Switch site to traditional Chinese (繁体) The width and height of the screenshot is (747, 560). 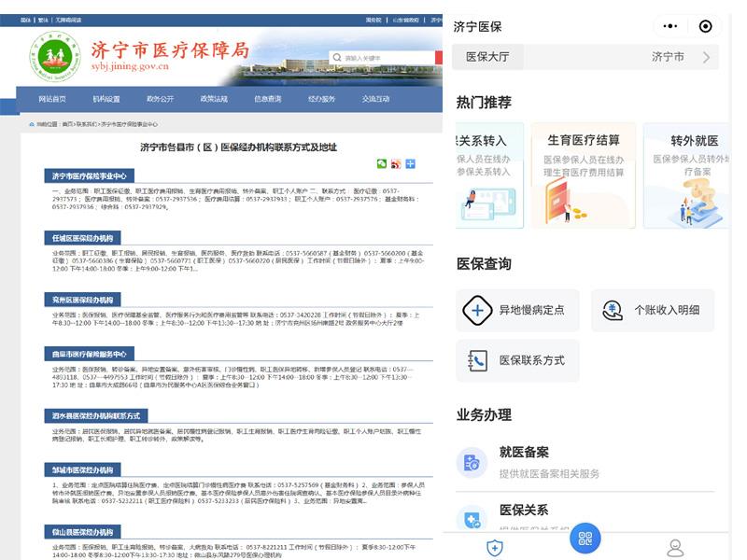click(43, 20)
